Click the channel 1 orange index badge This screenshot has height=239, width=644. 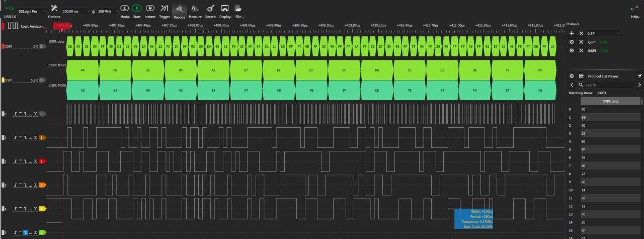click(42, 137)
